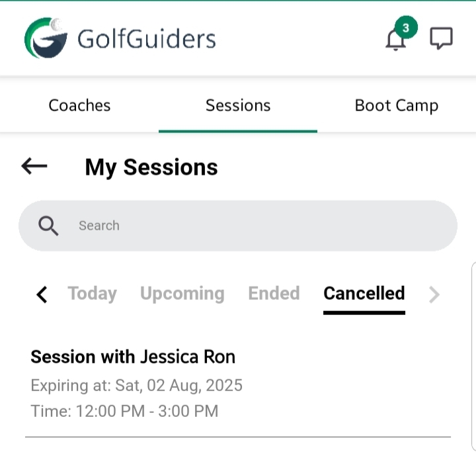Open the notifications bell
This screenshot has width=476, height=452.
(x=395, y=40)
